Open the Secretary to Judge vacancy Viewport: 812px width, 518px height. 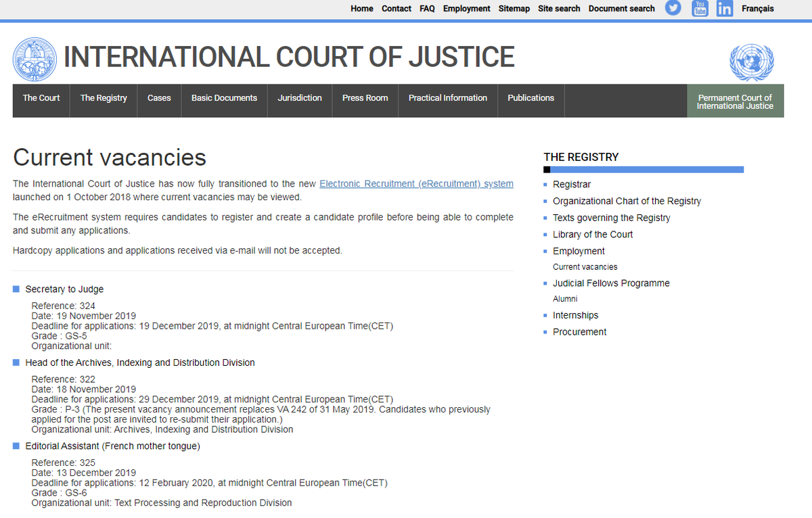point(64,289)
